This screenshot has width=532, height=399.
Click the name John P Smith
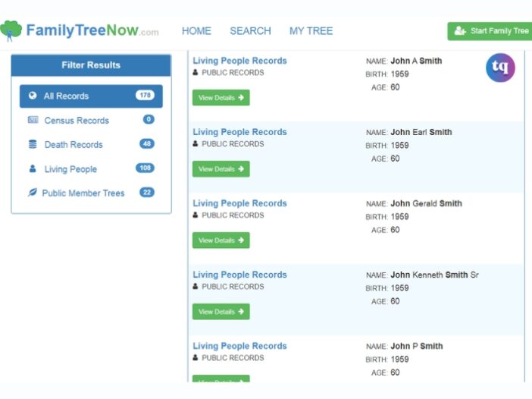[x=417, y=346]
